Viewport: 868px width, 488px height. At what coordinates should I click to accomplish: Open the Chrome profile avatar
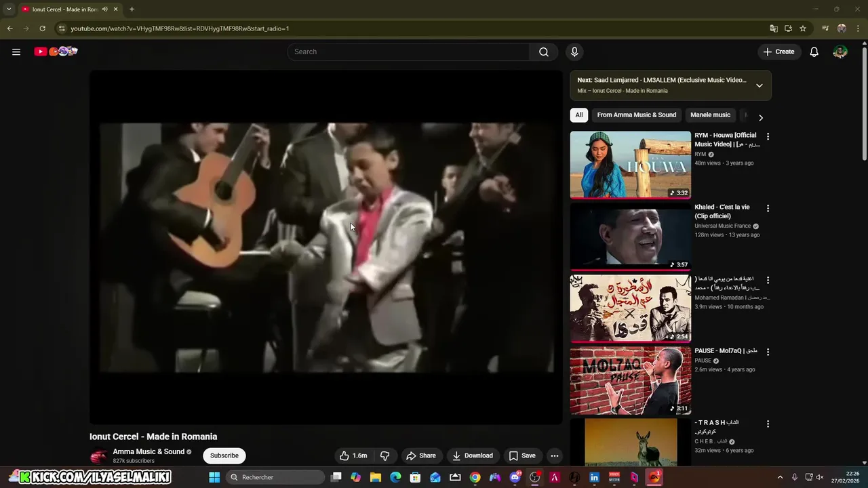pos(842,28)
